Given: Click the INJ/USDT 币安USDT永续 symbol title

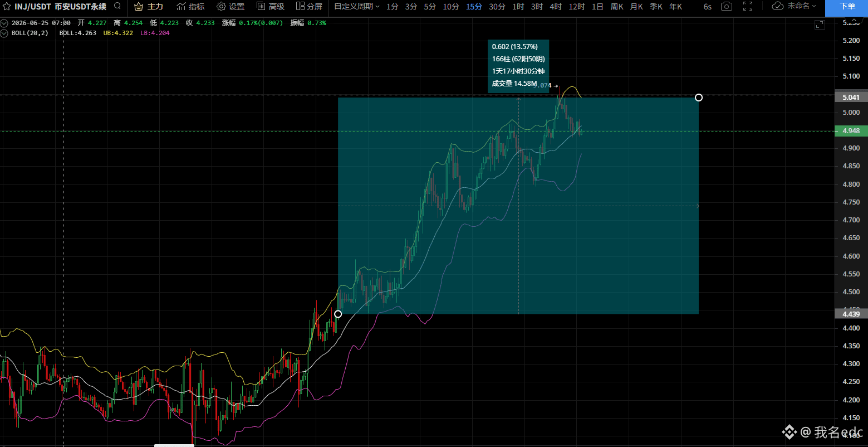Looking at the screenshot, I should click(61, 7).
